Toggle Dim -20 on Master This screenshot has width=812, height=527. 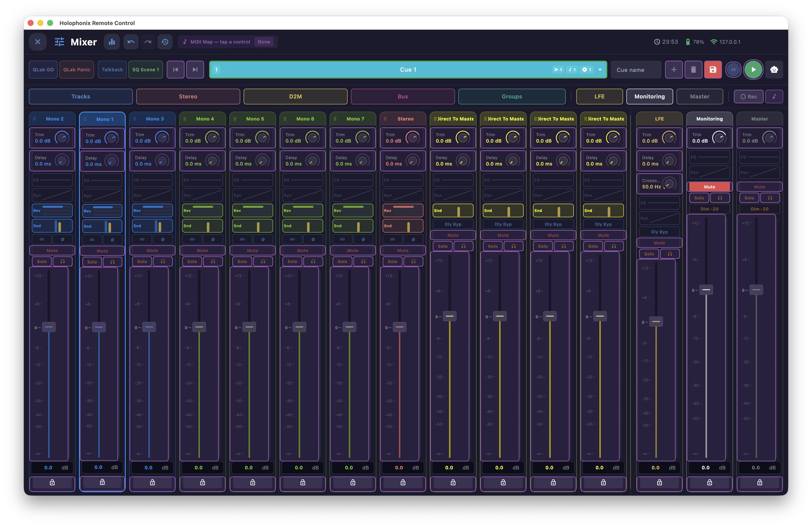click(760, 209)
